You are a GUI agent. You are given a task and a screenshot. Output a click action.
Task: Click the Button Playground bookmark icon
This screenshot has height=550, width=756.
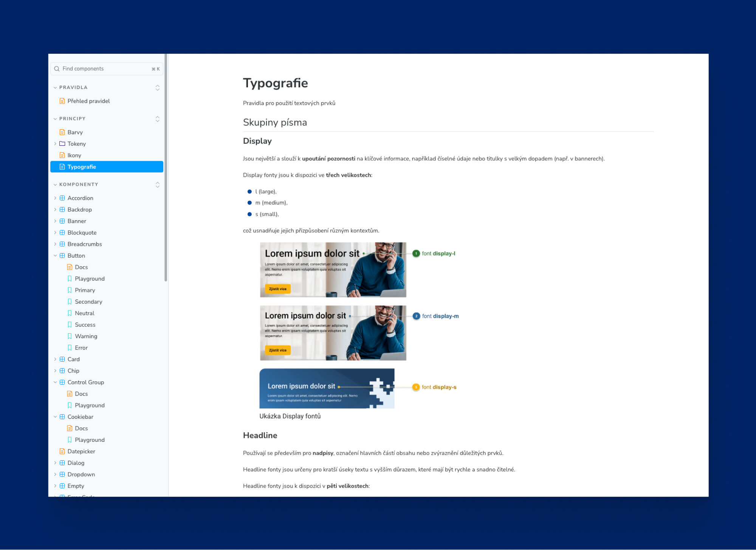70,279
